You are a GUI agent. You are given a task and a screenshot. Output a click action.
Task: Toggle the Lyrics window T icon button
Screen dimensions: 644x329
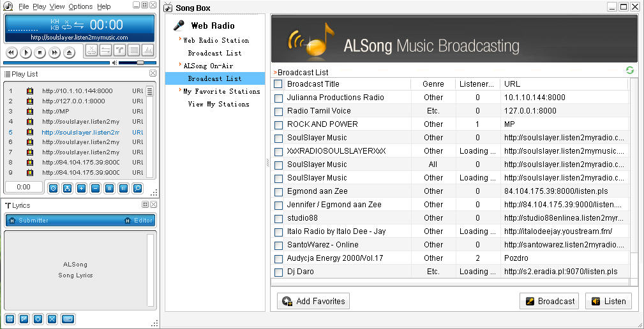[x=119, y=50]
